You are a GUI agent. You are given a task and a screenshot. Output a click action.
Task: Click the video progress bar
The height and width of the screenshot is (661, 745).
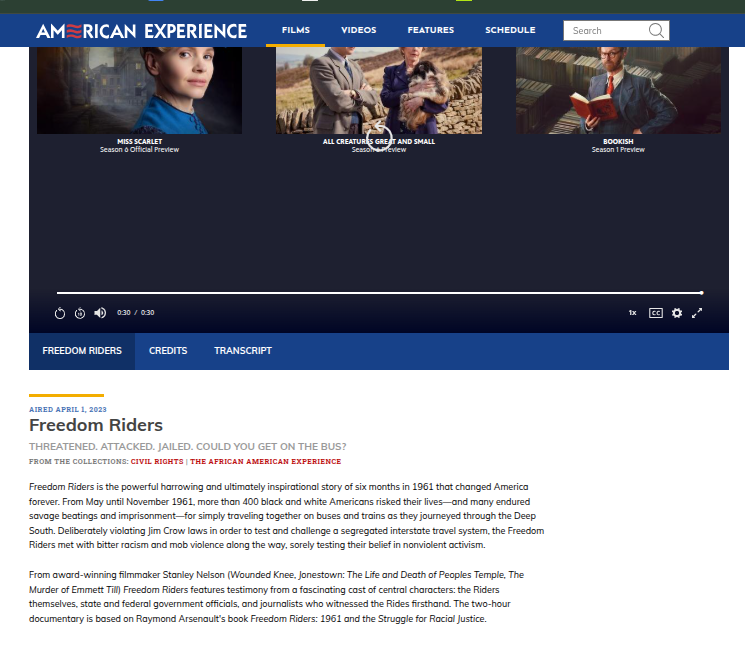coord(380,293)
